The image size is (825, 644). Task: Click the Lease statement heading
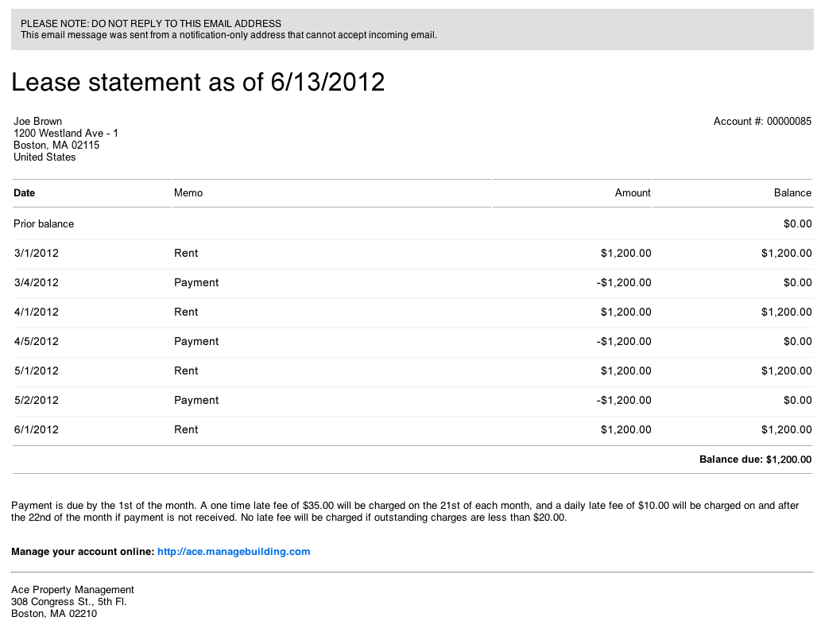point(198,82)
